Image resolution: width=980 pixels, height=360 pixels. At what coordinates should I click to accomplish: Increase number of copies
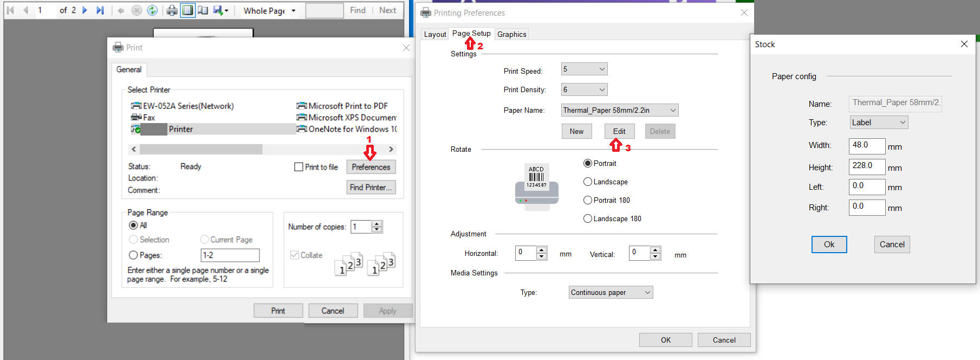coord(377,223)
